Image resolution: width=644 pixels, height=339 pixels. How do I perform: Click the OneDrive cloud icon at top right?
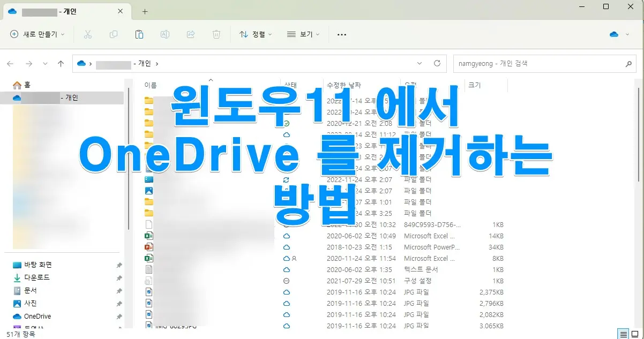click(x=614, y=34)
